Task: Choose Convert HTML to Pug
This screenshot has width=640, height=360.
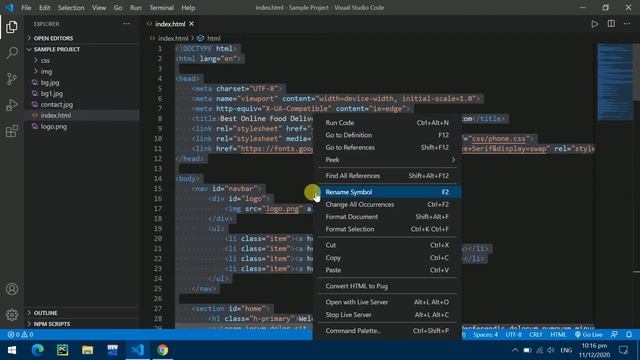Action: click(x=387, y=286)
